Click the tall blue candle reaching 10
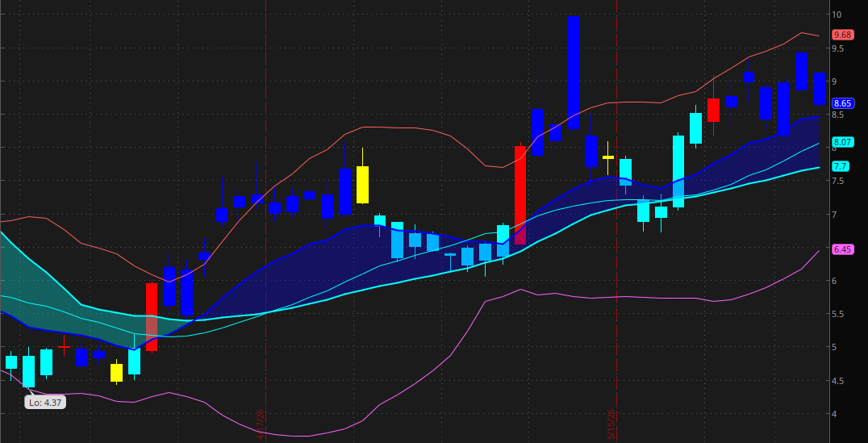The width and height of the screenshot is (868, 443). [573, 73]
